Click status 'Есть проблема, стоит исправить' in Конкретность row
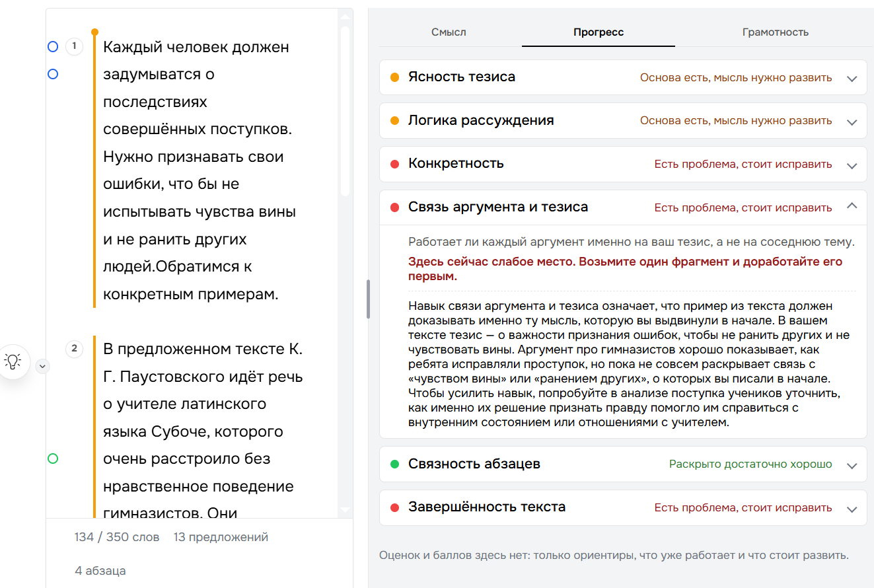This screenshot has height=588, width=874. (x=743, y=164)
